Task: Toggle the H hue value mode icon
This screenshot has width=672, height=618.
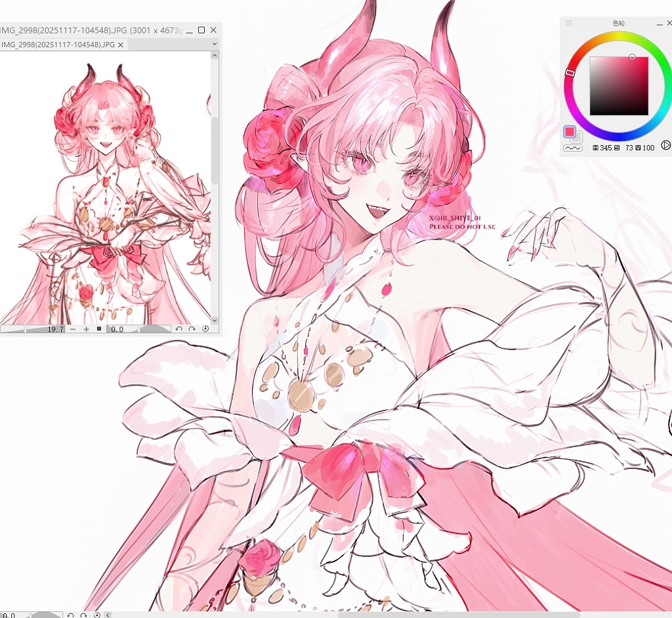Action: [595, 148]
